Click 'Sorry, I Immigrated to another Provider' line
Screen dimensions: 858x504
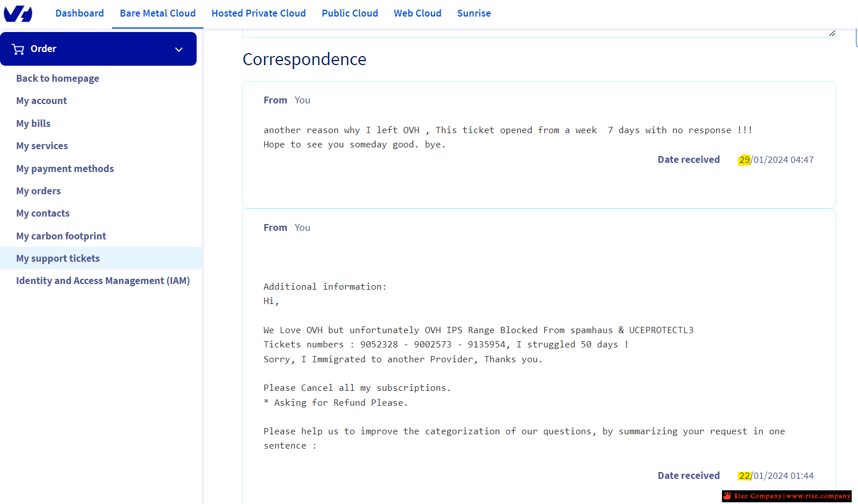(402, 359)
